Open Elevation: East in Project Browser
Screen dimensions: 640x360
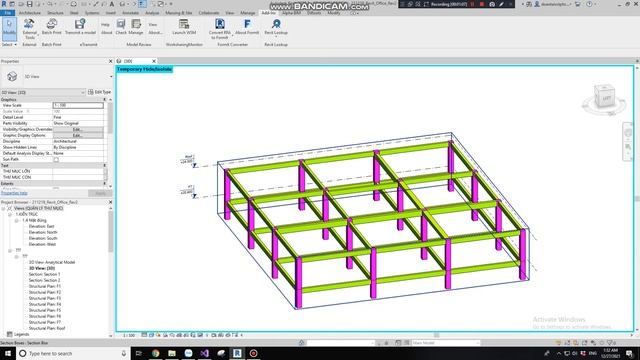tap(41, 226)
